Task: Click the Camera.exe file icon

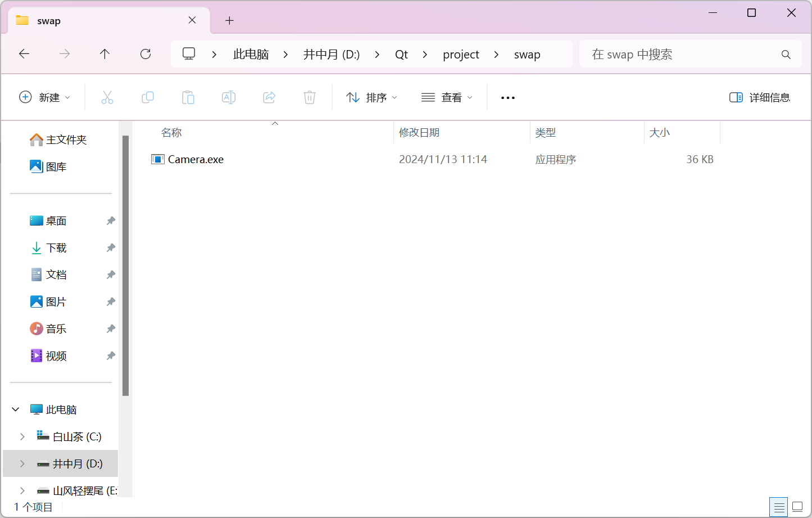Action: [157, 159]
